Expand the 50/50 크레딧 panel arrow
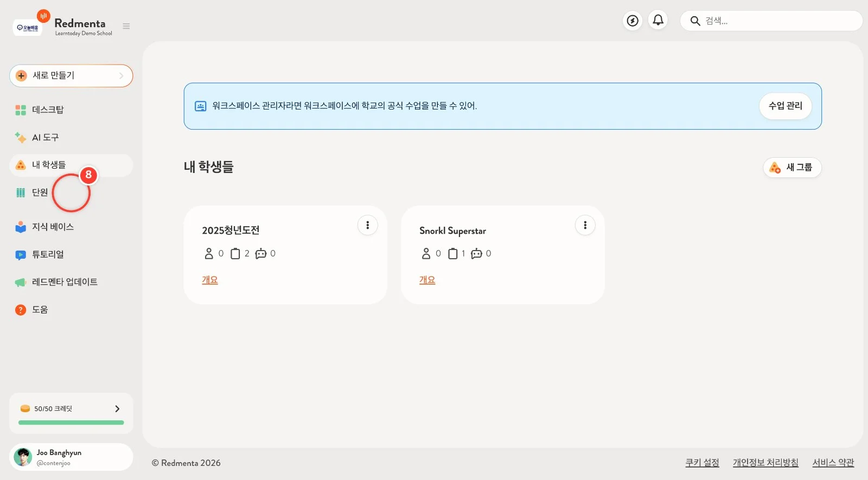Viewport: 868px width, 480px height. click(x=117, y=408)
